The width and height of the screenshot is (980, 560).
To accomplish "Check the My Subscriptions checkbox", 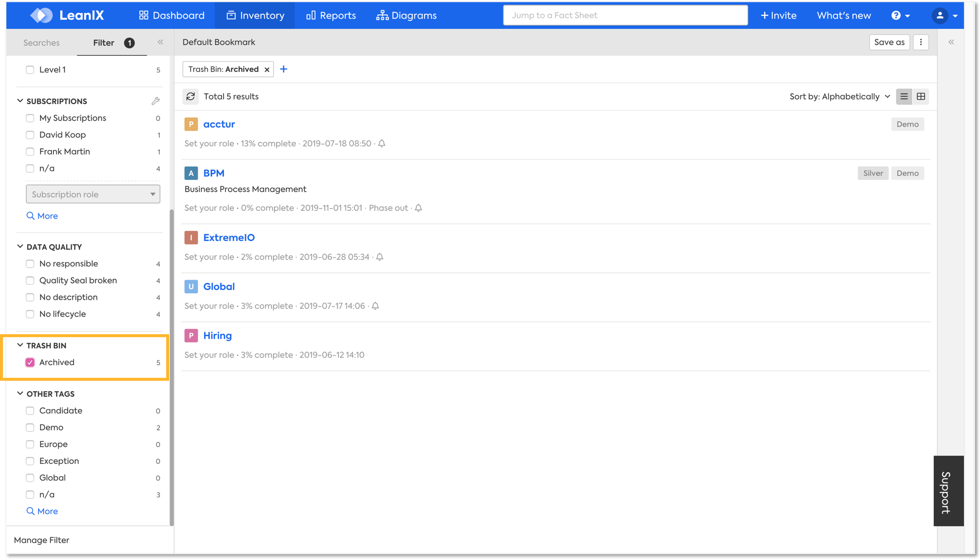I will coord(30,118).
